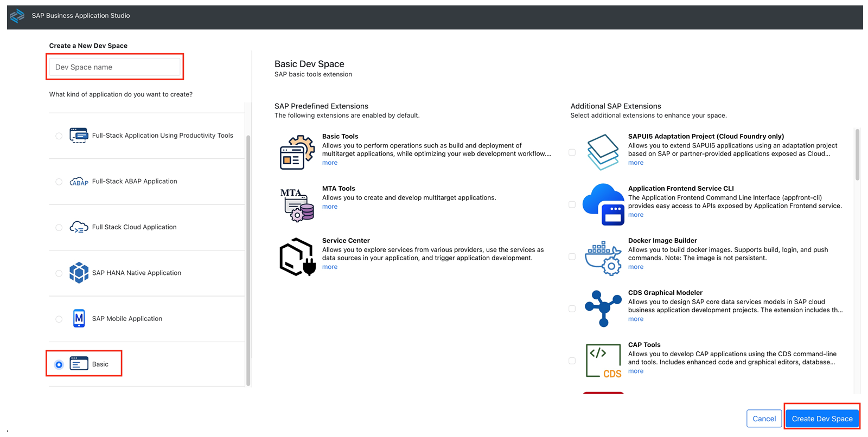Enable Application Frontend Service CLI checkbox
Viewport: 868px width, 437px height.
pos(572,204)
